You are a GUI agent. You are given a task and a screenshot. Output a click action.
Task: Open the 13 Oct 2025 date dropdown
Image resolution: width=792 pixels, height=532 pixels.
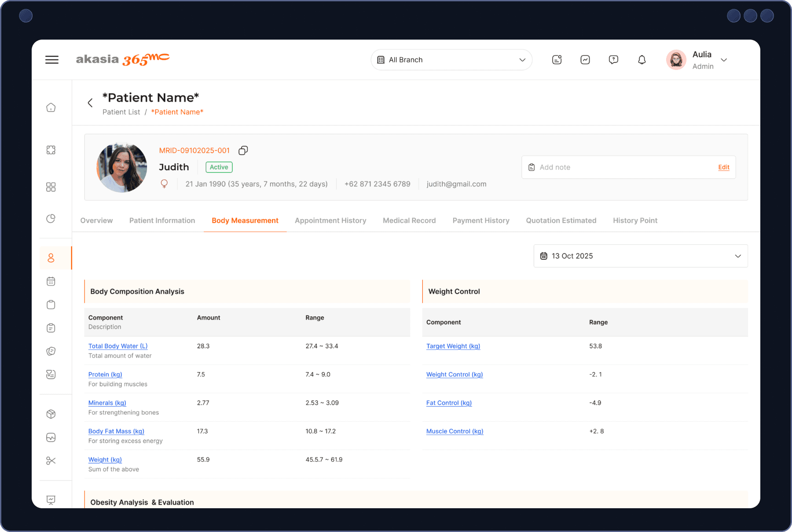[x=640, y=256]
